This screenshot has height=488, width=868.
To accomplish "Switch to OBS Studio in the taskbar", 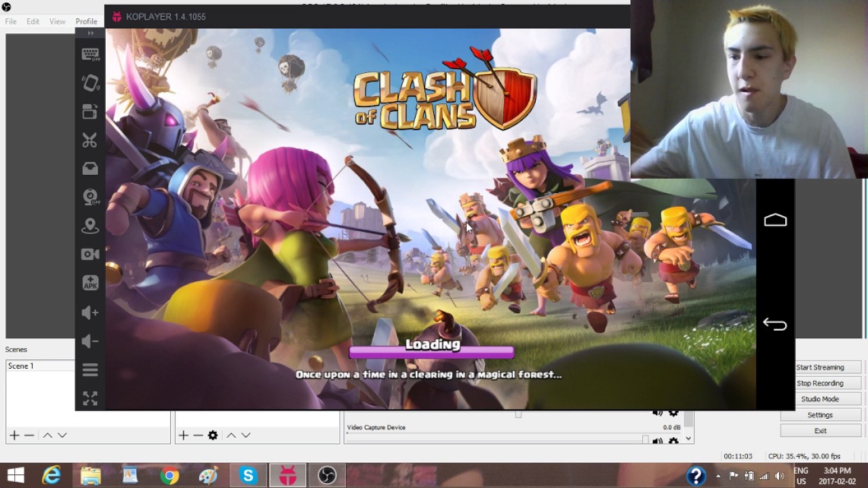I will tap(327, 476).
